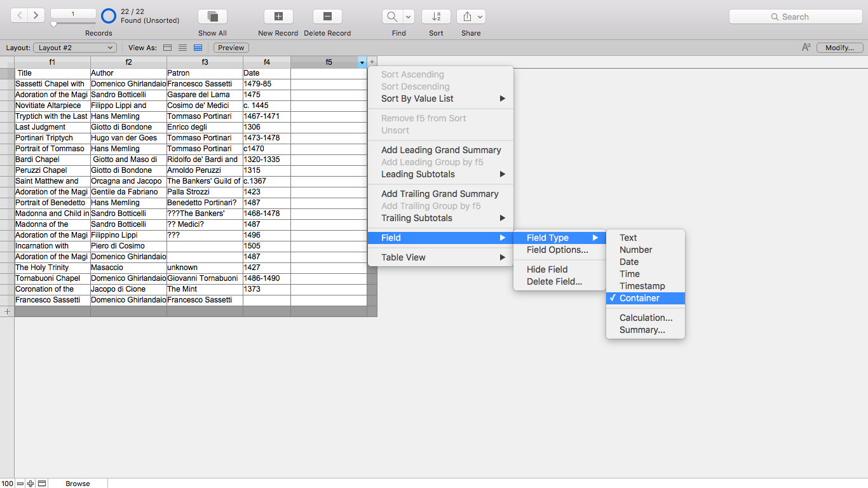Click the f4 column header
Viewport: 868px width, 488px height.
coord(267,62)
